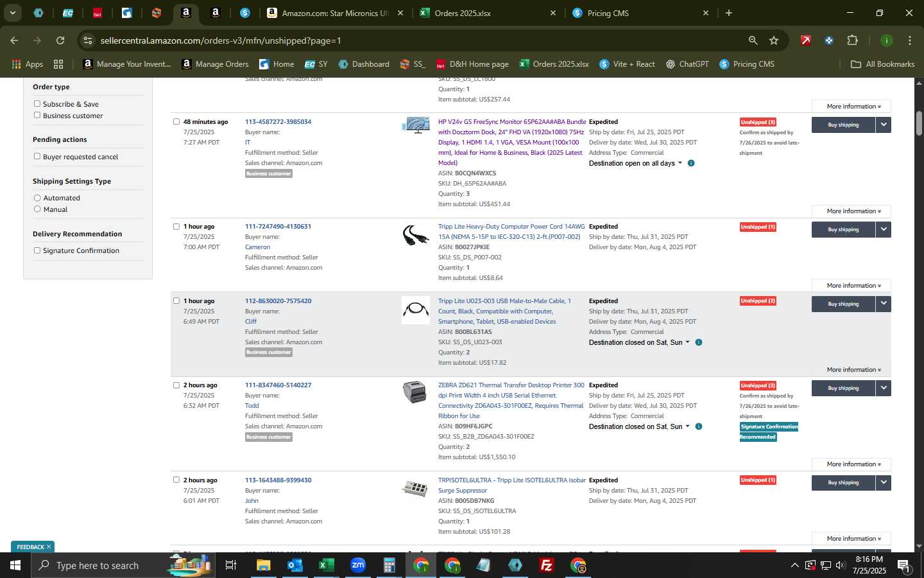Open the notifications icon in the taskbar
The width and height of the screenshot is (924, 578).
coord(903,565)
